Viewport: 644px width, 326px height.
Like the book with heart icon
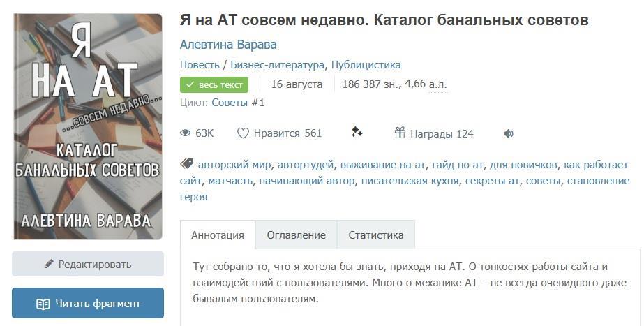click(243, 133)
